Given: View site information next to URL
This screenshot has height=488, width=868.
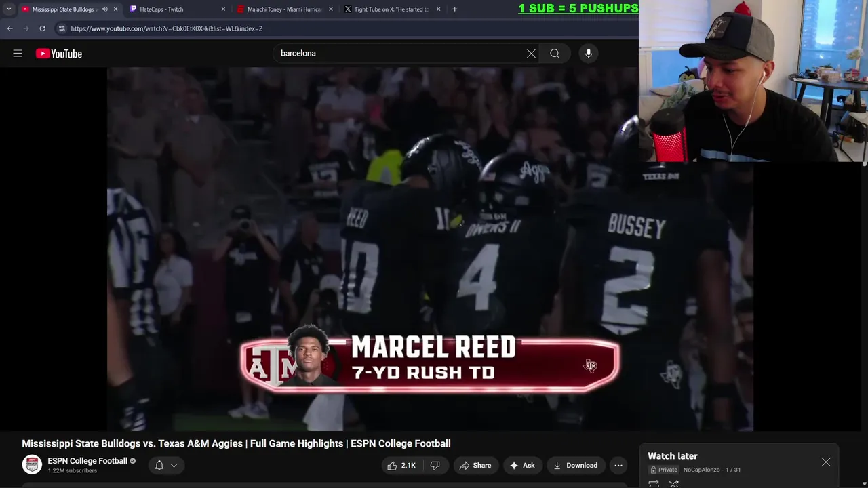Looking at the screenshot, I should 62,28.
